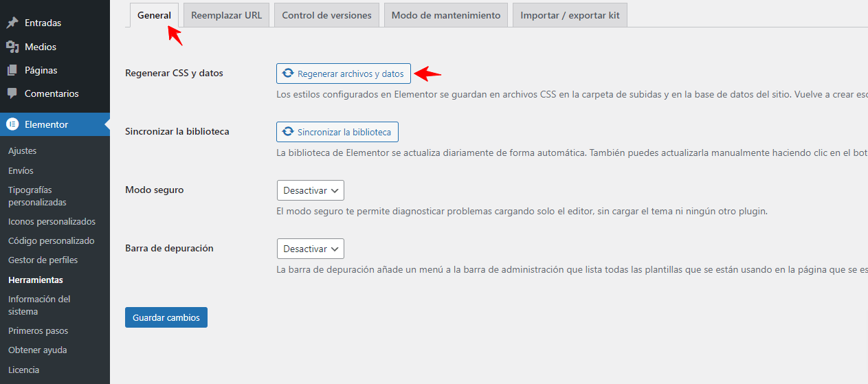Screen dimensions: 868x384
Task: Open Iconos personalizados submenu item
Action: pyautogui.click(x=52, y=221)
